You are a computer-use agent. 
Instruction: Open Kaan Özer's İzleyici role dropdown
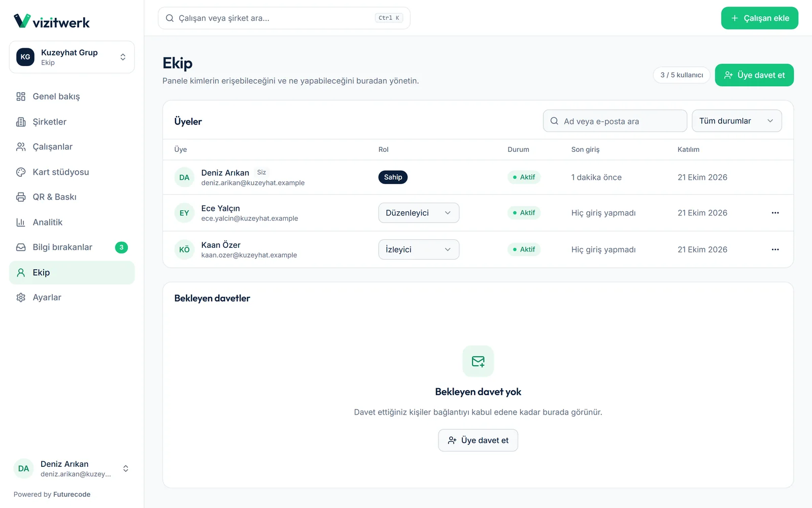(x=419, y=249)
